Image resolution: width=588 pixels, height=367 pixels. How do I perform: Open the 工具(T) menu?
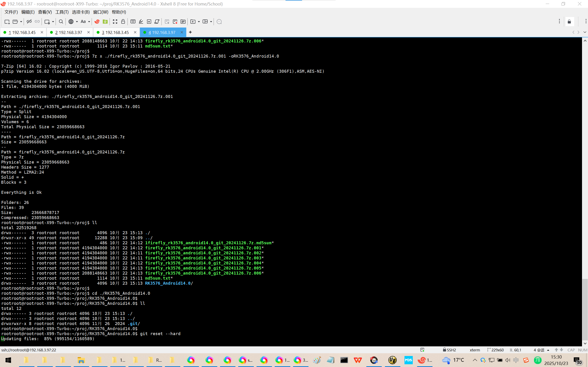(62, 12)
